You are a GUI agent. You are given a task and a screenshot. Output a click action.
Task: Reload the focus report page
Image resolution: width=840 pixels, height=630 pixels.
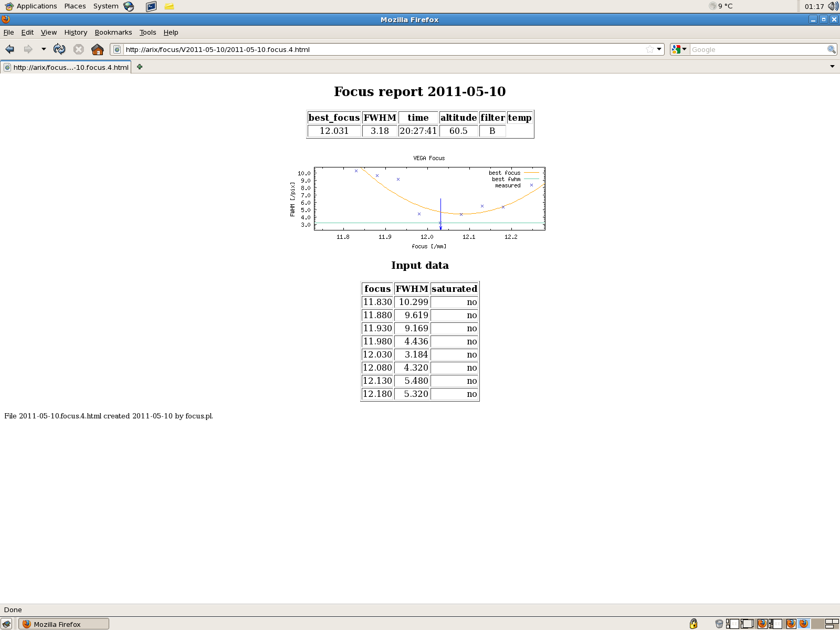(x=59, y=49)
